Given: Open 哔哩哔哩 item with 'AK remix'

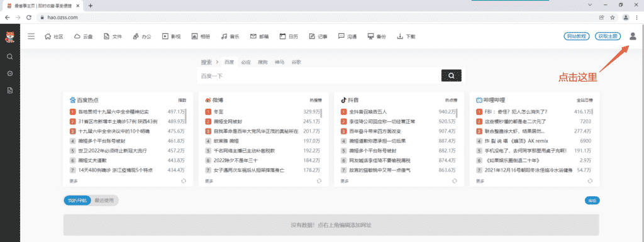Looking at the screenshot, I should click(517, 141).
